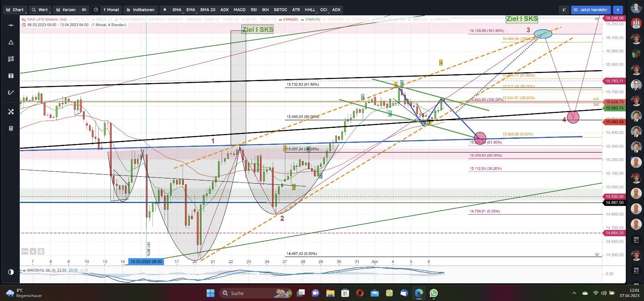Click the clock icon in the toolbar
Screen dimensions: 644x301
(96, 10)
